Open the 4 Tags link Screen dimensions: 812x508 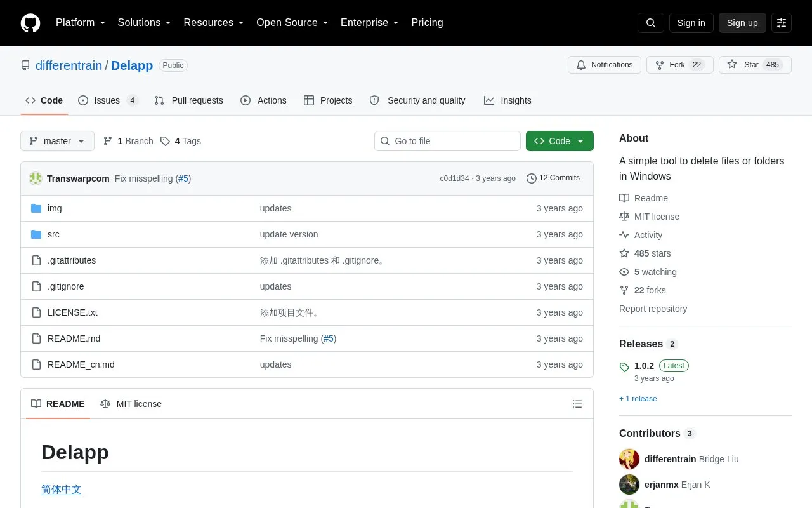181,141
